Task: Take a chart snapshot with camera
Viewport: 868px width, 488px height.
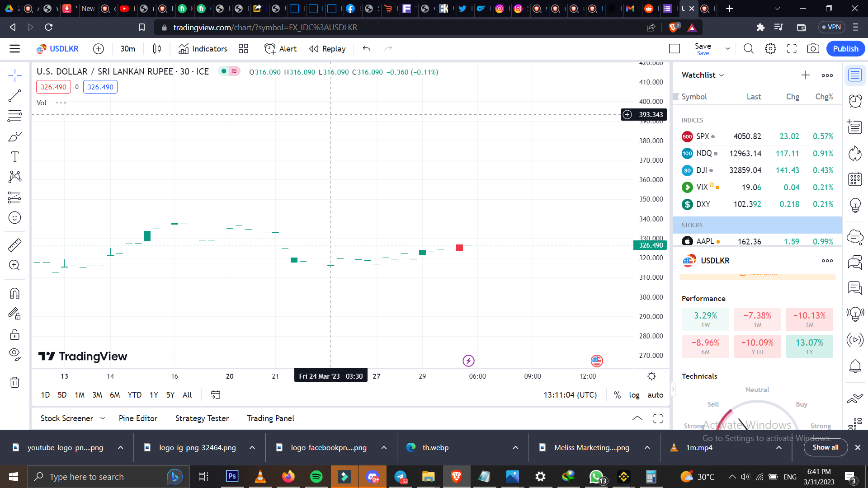Action: (x=813, y=49)
